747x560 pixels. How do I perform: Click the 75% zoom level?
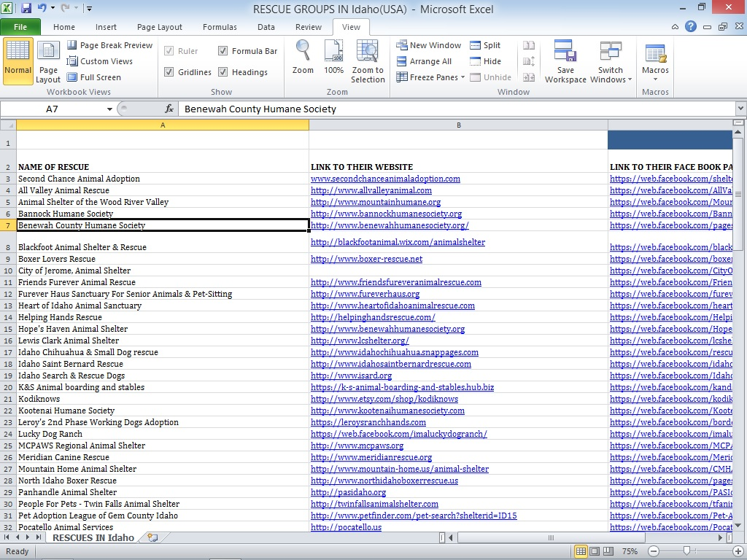point(630,551)
